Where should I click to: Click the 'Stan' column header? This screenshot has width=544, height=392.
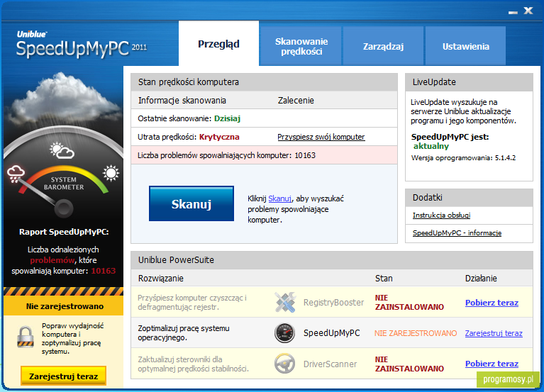[384, 279]
